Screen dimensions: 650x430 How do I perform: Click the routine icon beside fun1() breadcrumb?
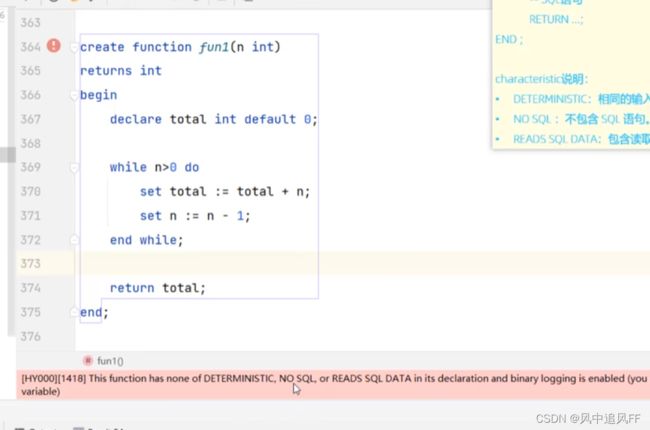87,361
